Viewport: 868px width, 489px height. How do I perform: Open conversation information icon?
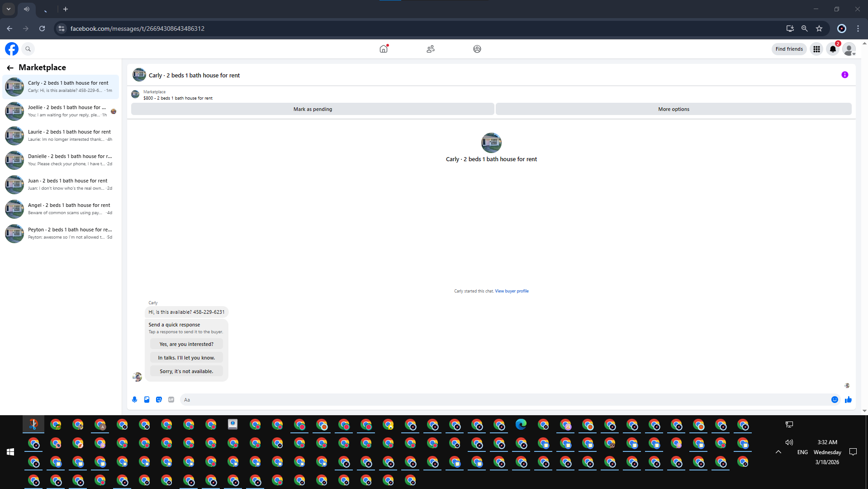click(x=844, y=75)
